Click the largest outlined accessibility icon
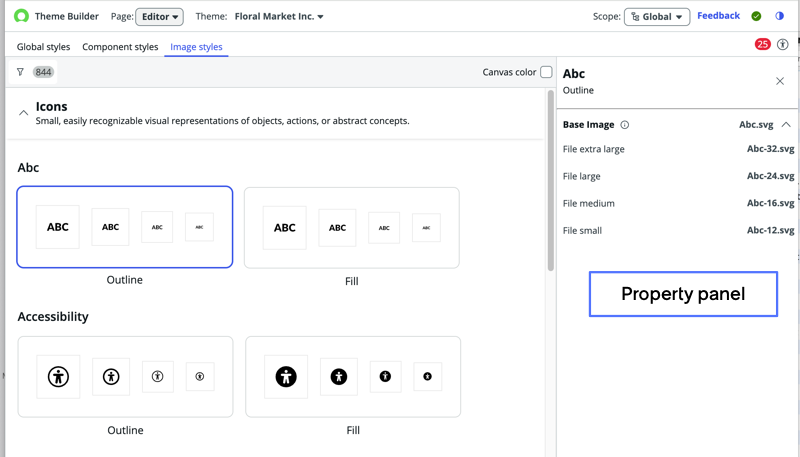The width and height of the screenshot is (800, 457). coord(58,377)
